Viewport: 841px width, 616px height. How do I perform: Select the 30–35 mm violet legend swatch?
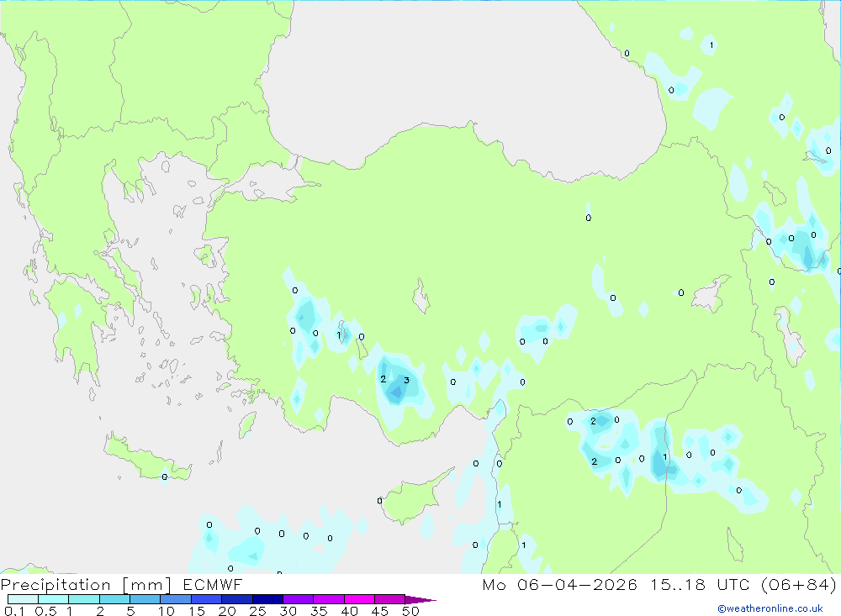pyautogui.click(x=299, y=599)
